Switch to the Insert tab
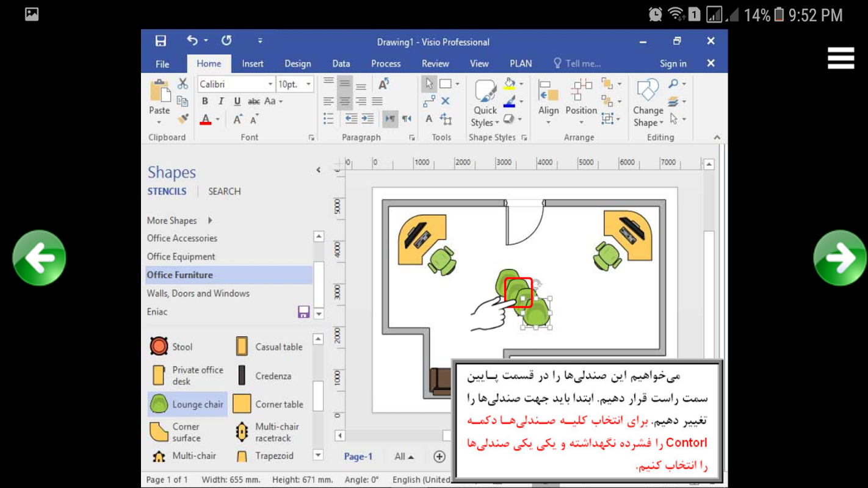The height and width of the screenshot is (488, 868). tap(253, 63)
